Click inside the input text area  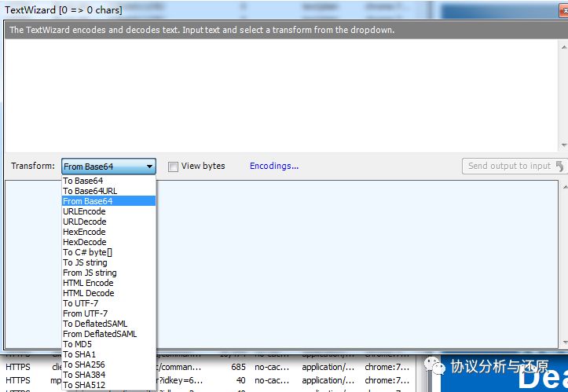click(280, 95)
